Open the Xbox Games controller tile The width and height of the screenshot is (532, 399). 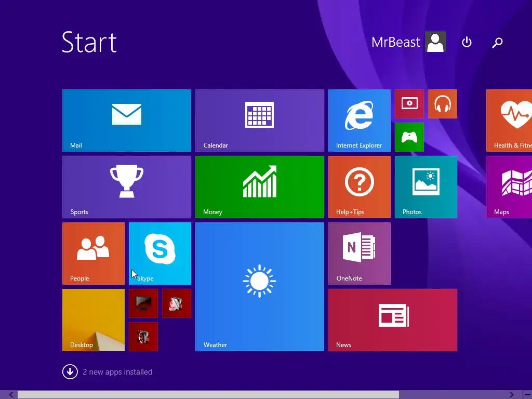409,137
